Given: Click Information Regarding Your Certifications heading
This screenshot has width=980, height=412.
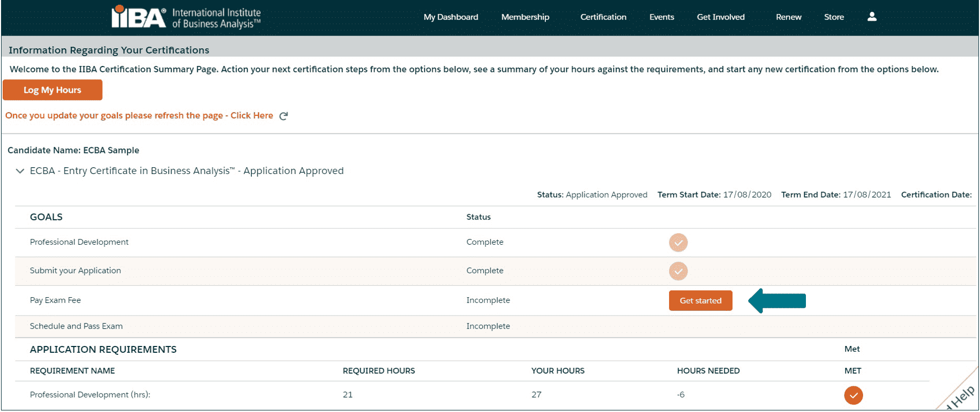Looking at the screenshot, I should [x=109, y=50].
